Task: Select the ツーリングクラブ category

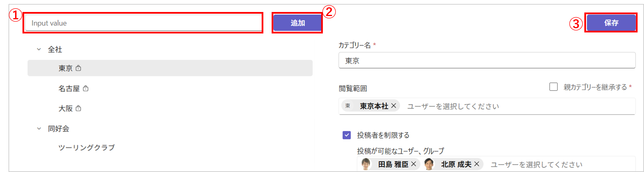Action: (x=170, y=148)
